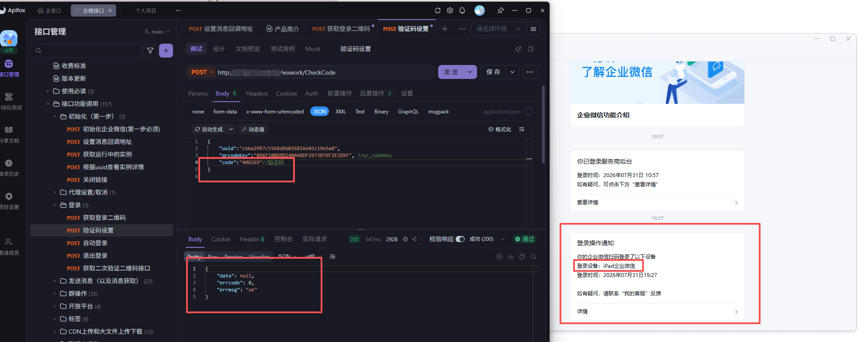Select the msgpack body type
868x342 pixels.
pyautogui.click(x=439, y=112)
